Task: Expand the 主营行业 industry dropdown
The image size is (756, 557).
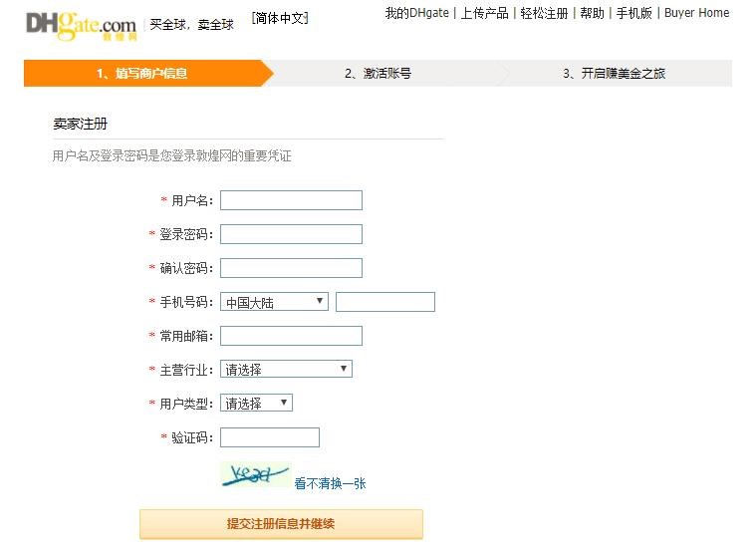Action: 286,369
